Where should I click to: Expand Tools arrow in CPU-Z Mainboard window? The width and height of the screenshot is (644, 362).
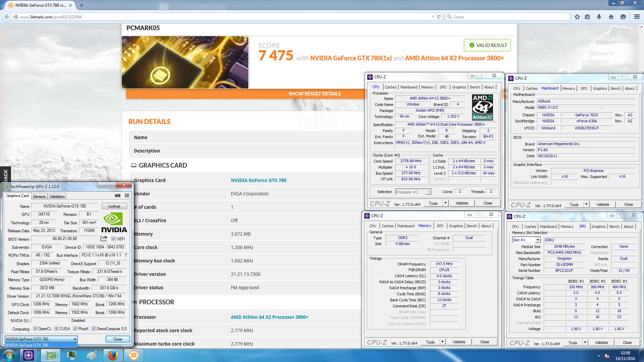586,204
